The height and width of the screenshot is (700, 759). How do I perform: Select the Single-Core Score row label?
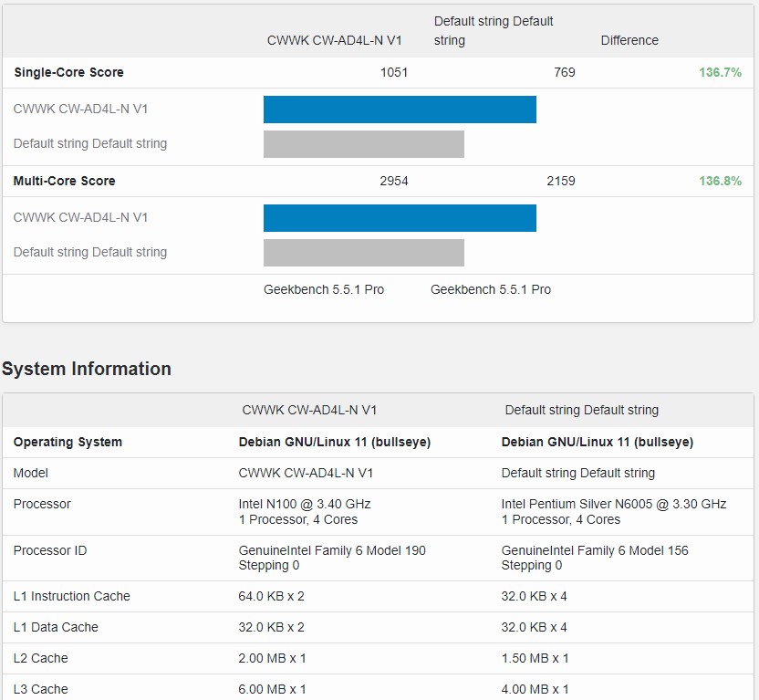click(68, 72)
